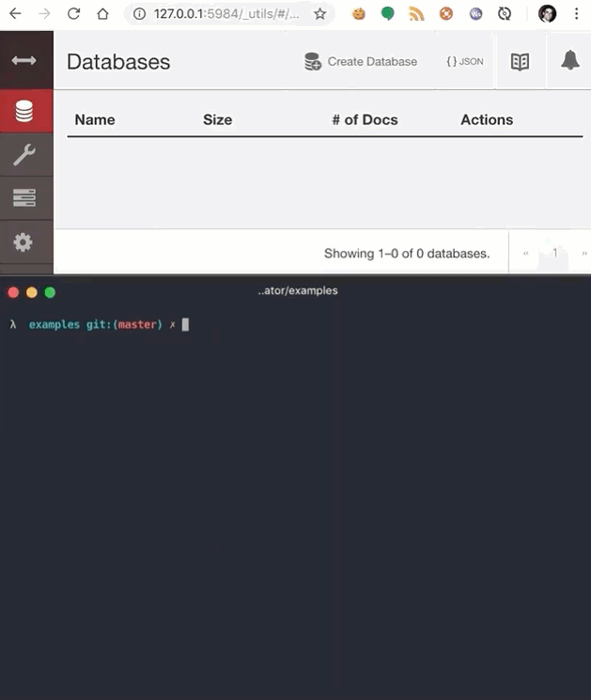Select the Databases sidebar icon
This screenshot has width=591, height=700.
[24, 111]
